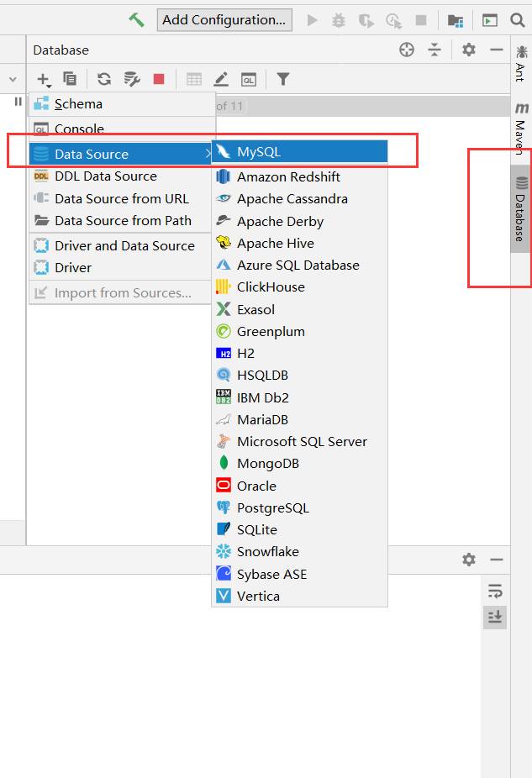
Task: Select Console in the New menu
Action: 123,129
